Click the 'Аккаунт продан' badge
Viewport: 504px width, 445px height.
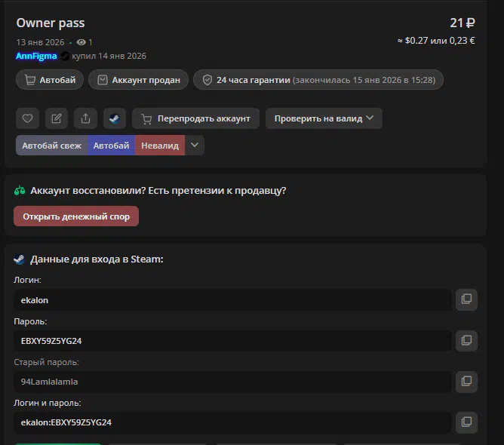138,80
